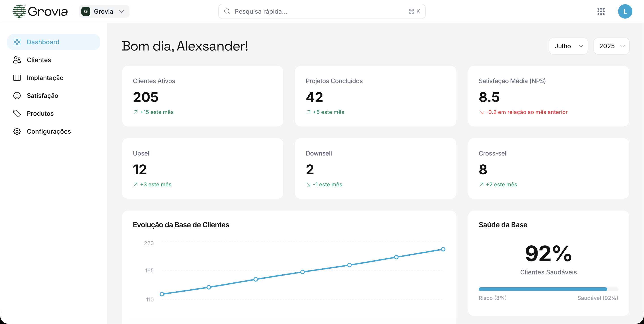644x324 pixels.
Task: Click the Dashboard grid icon
Action: [x=17, y=42]
